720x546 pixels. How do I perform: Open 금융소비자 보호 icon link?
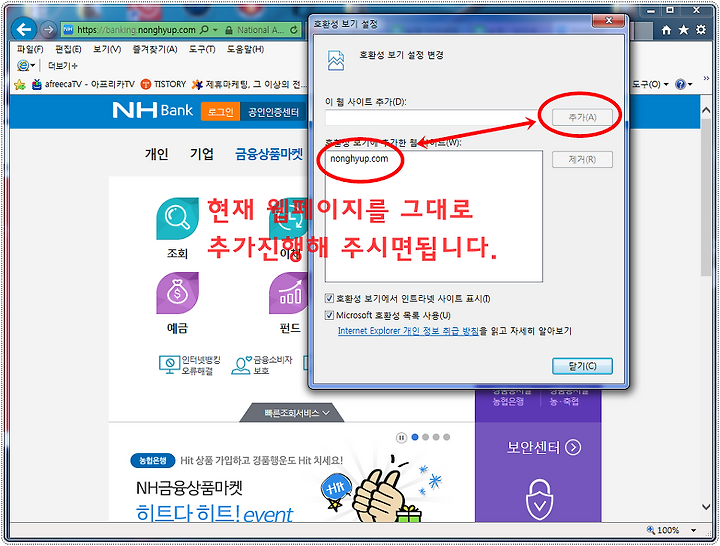click(262, 365)
